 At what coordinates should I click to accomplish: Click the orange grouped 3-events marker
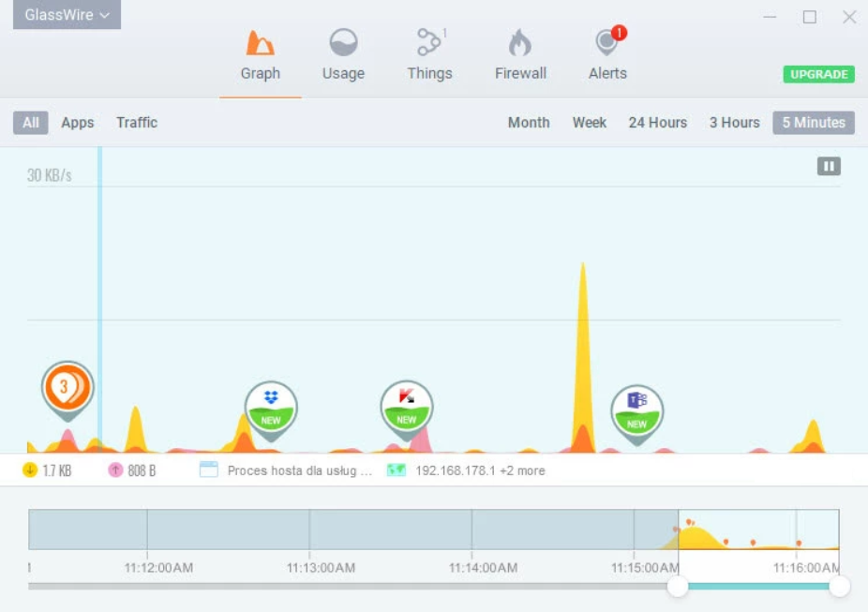click(67, 387)
